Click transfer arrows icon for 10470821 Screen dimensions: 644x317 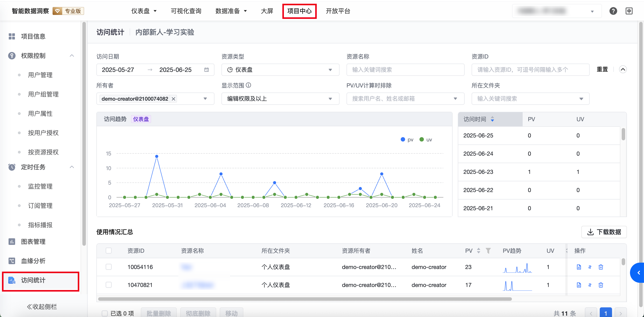tap(590, 285)
